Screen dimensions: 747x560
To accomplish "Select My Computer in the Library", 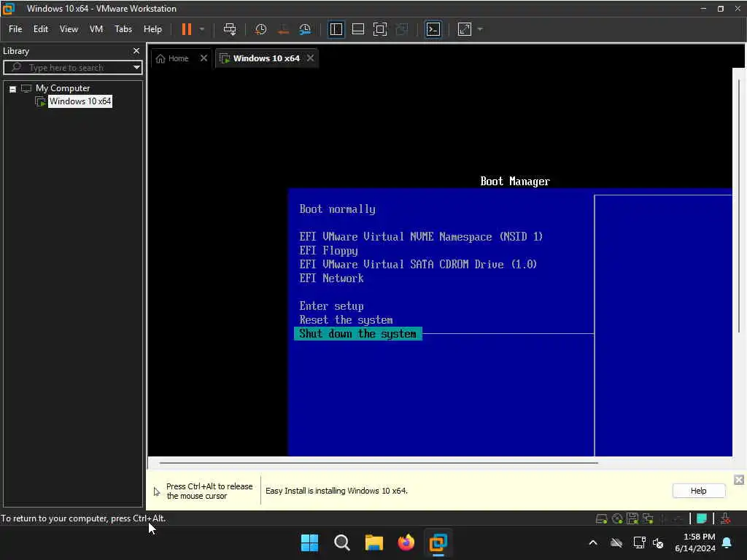I will [63, 88].
